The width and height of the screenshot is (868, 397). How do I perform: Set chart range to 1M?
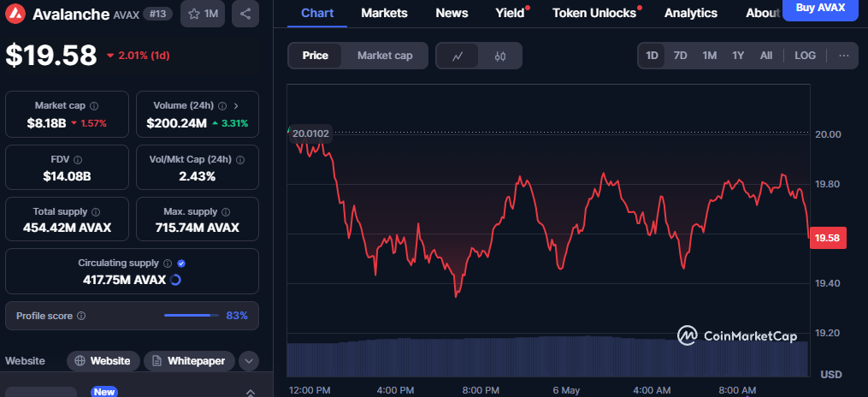click(710, 56)
